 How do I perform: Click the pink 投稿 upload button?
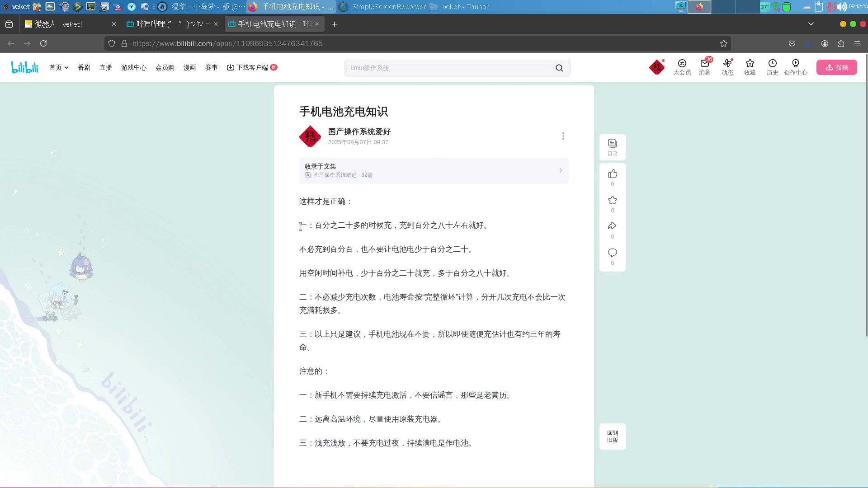point(836,67)
